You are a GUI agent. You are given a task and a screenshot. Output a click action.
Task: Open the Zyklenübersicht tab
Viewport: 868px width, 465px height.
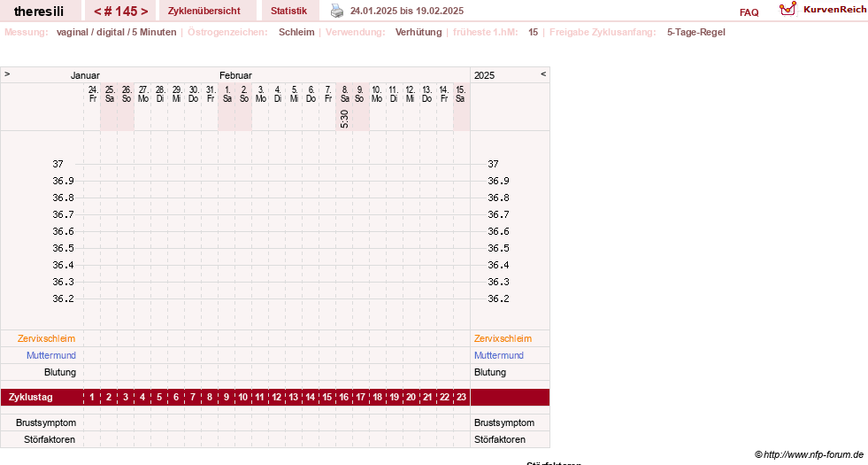point(204,11)
